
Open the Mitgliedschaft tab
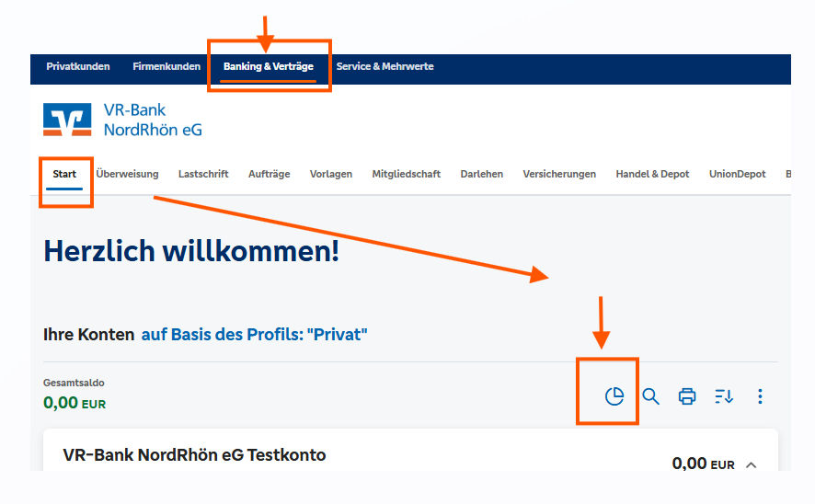pyautogui.click(x=407, y=174)
